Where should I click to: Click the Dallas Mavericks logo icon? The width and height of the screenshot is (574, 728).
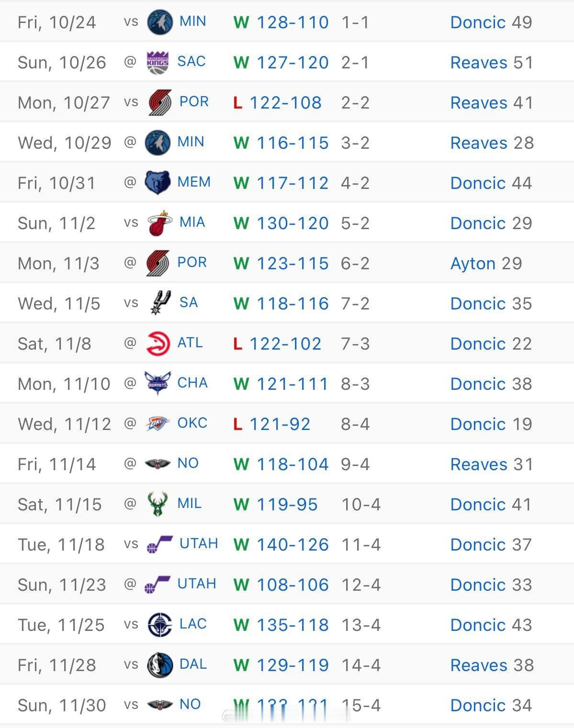click(159, 665)
